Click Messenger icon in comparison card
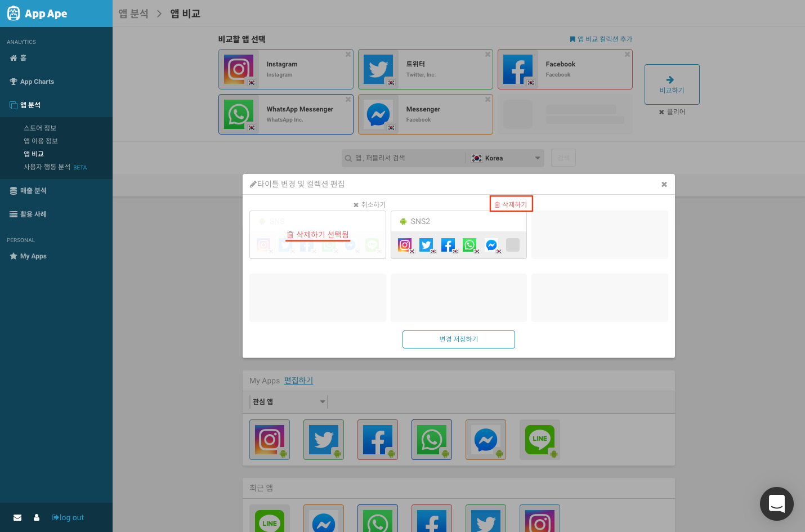 coord(378,114)
